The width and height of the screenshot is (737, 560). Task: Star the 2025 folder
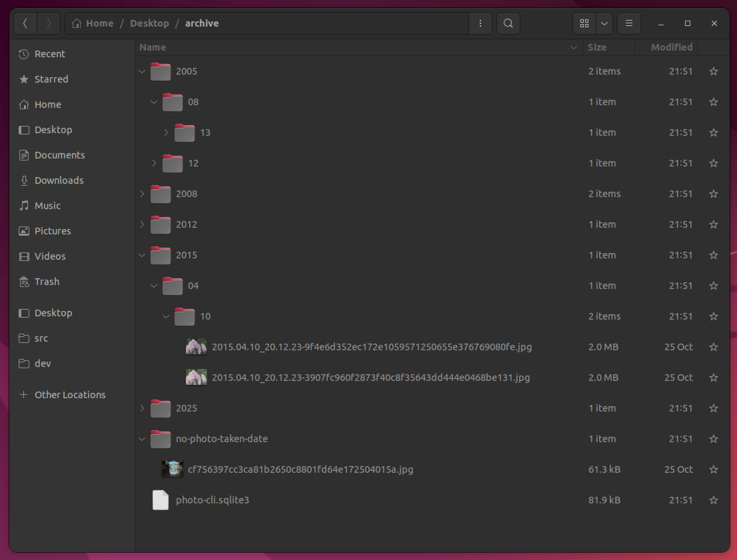point(714,408)
